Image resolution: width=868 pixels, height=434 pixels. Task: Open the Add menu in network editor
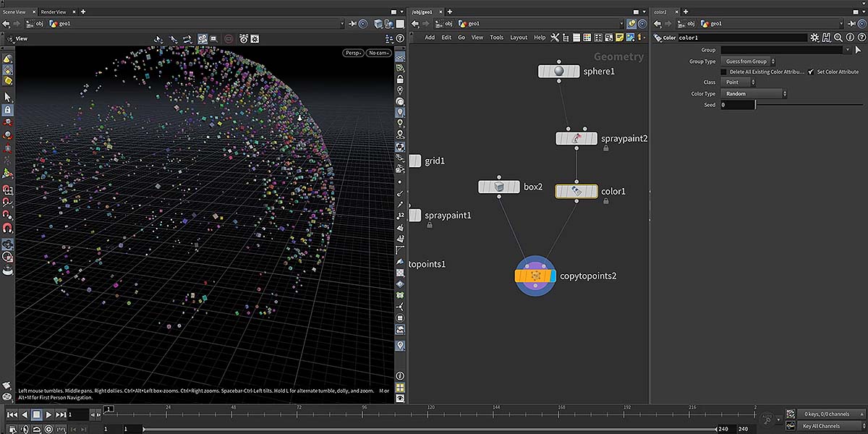coord(430,38)
